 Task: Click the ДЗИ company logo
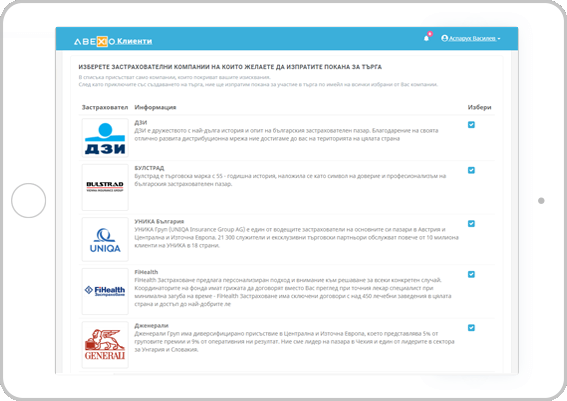click(105, 138)
